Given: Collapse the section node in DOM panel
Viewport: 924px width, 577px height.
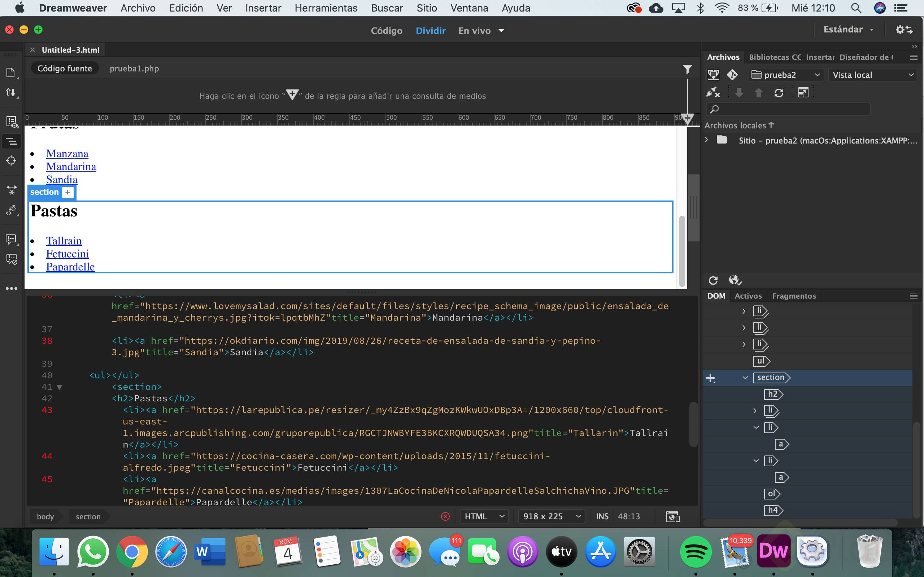Looking at the screenshot, I should 745,378.
